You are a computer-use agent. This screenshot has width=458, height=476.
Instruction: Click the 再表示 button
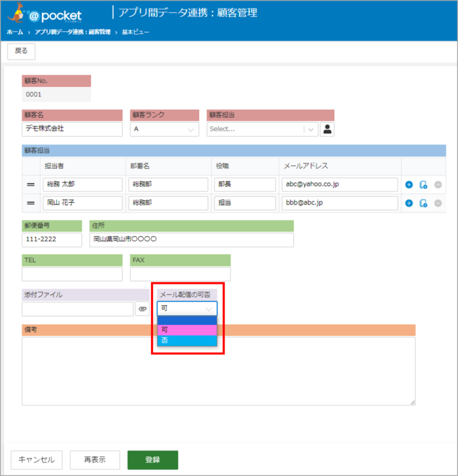coord(95,460)
